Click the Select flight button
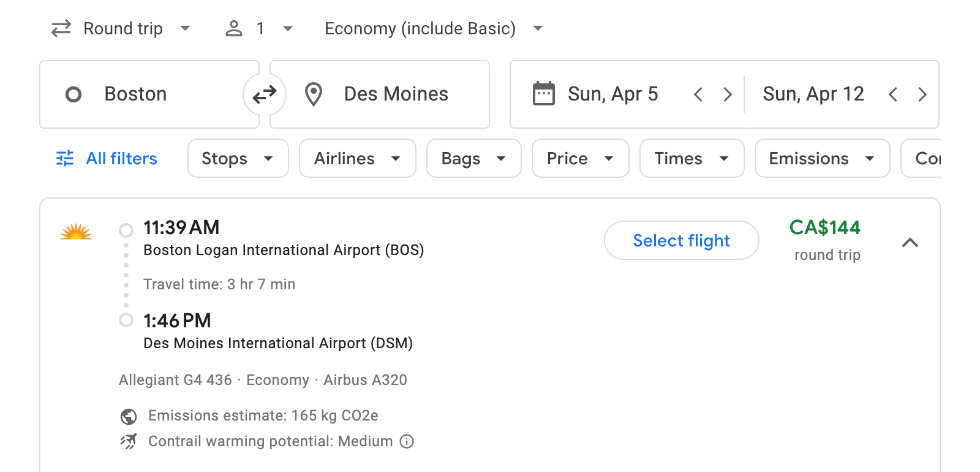The height and width of the screenshot is (472, 980). (x=681, y=240)
